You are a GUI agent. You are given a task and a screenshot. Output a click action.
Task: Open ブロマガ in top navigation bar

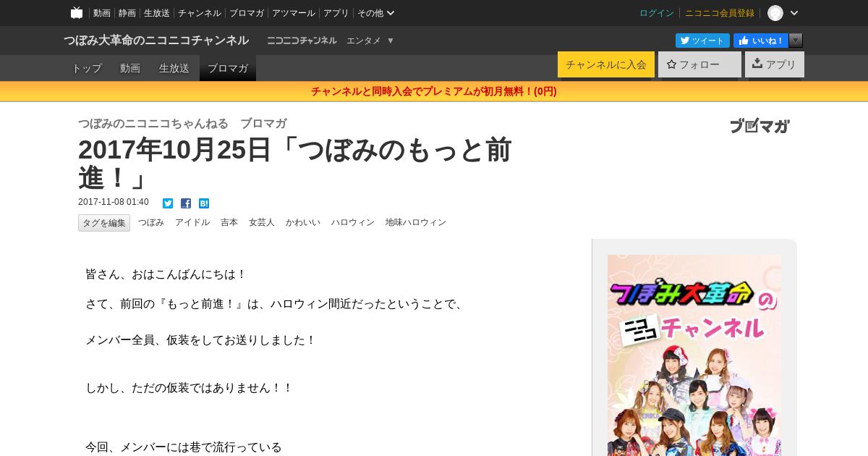click(x=247, y=13)
